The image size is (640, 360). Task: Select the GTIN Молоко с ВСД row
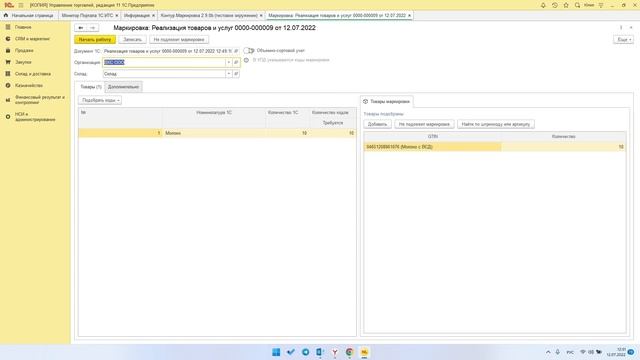pyautogui.click(x=495, y=147)
